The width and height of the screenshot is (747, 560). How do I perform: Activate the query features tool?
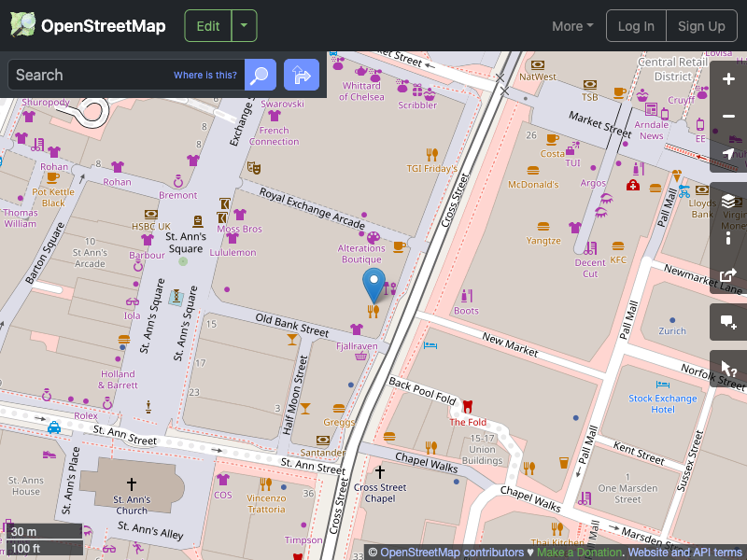728,369
